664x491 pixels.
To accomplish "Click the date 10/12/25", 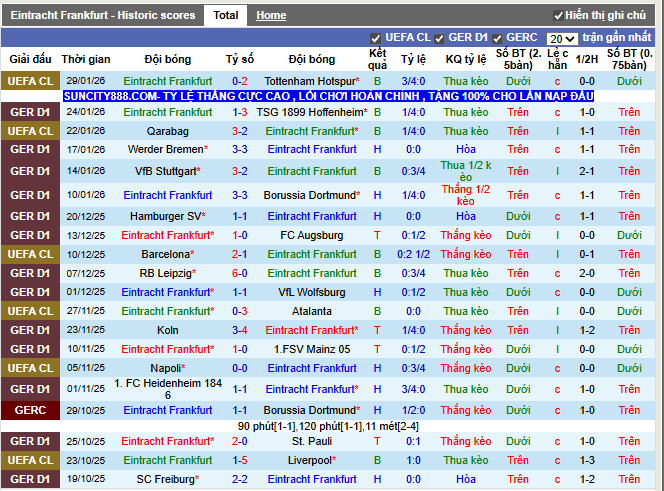I will [86, 254].
